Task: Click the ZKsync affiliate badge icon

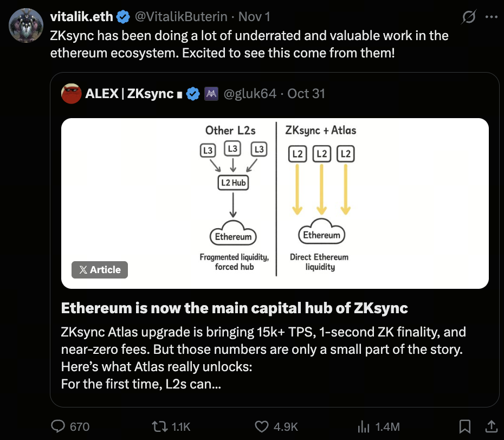Action: click(211, 94)
